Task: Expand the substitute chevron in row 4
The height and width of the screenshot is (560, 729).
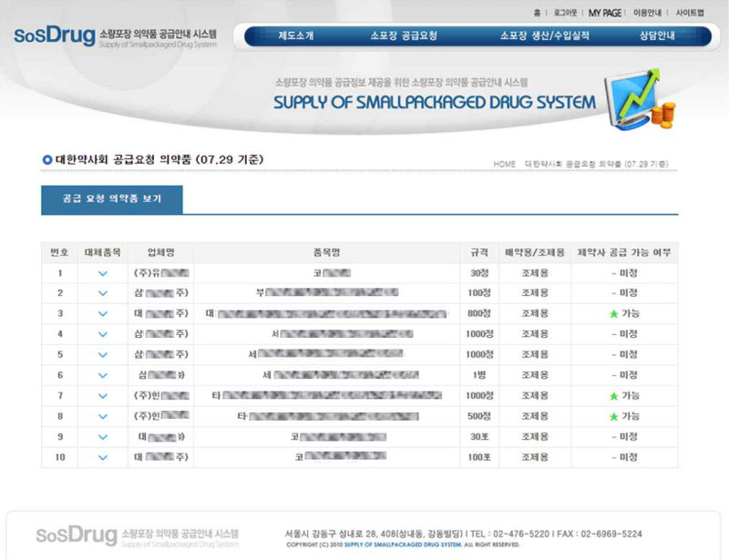Action: click(103, 334)
